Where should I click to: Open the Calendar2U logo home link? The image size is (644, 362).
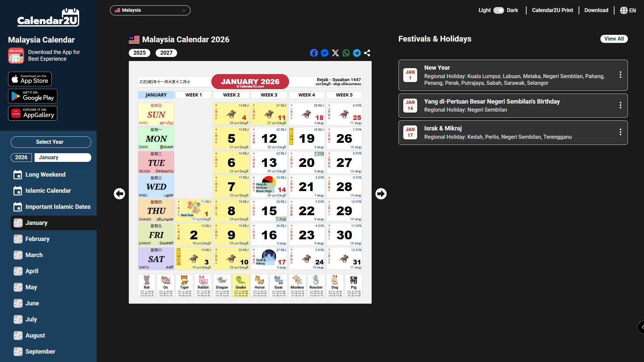point(48,17)
